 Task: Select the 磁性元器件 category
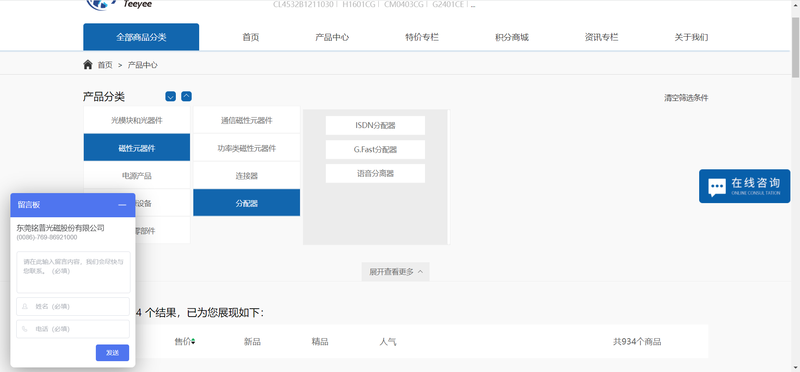pos(137,148)
